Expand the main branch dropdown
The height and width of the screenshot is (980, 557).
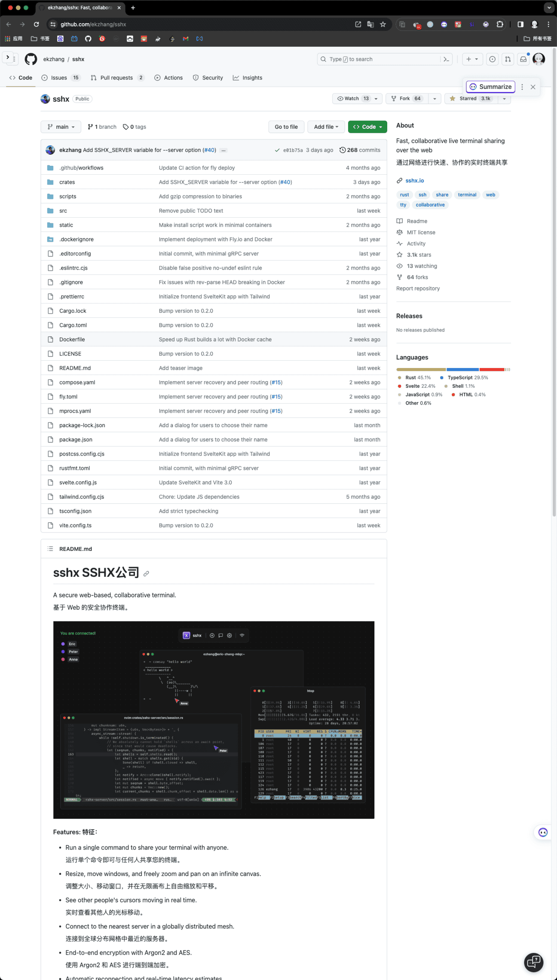click(x=61, y=127)
